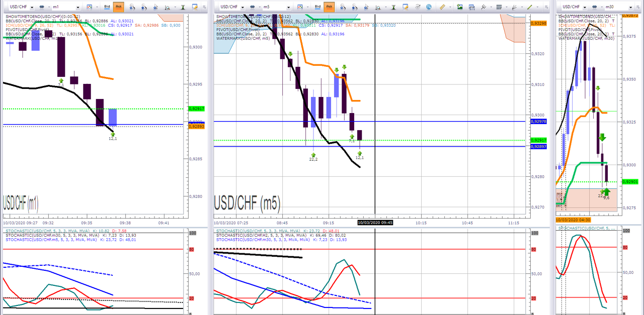Expand green trend line arrow in m5 toolbar

tap(538, 7)
